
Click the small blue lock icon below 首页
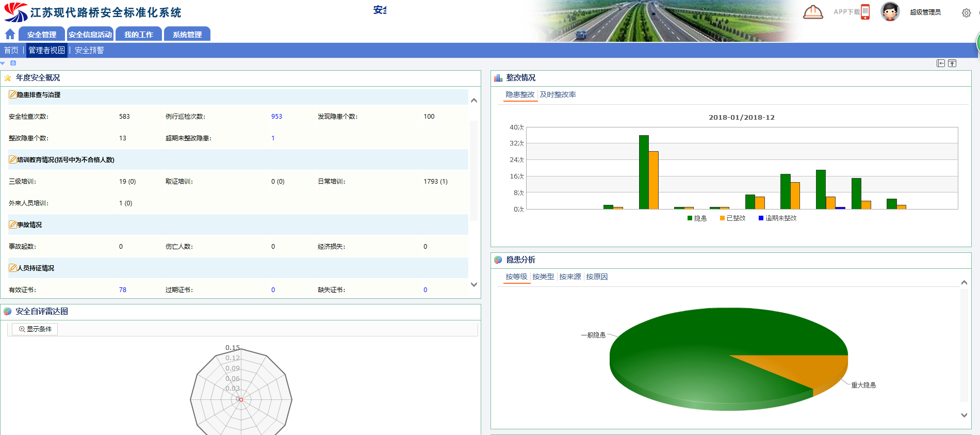pos(13,63)
